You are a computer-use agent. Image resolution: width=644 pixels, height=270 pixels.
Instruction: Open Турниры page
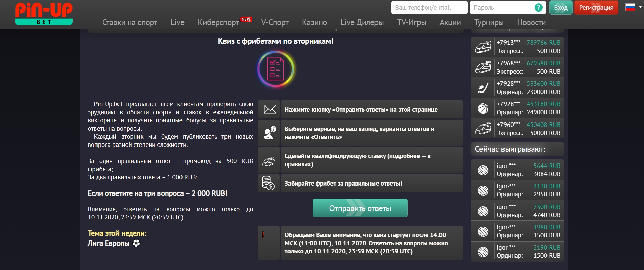489,22
